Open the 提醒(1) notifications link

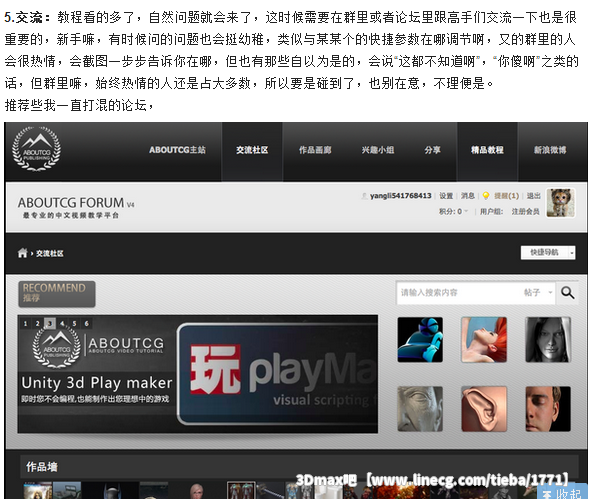coord(506,196)
